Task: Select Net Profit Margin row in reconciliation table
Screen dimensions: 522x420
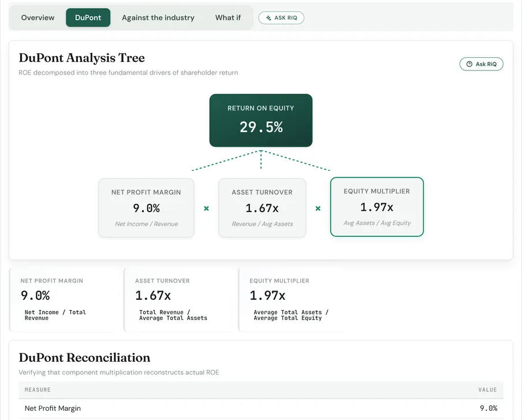Action: (x=261, y=408)
